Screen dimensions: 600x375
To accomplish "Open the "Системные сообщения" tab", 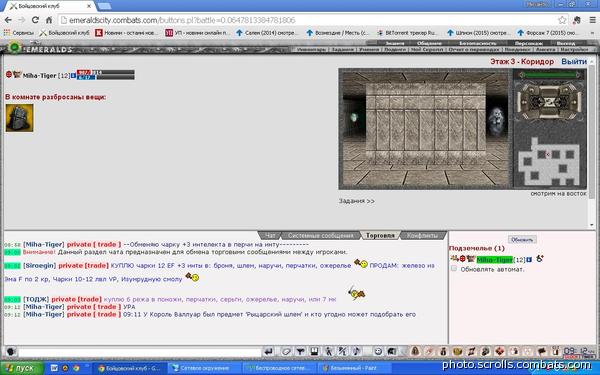I will click(x=321, y=235).
